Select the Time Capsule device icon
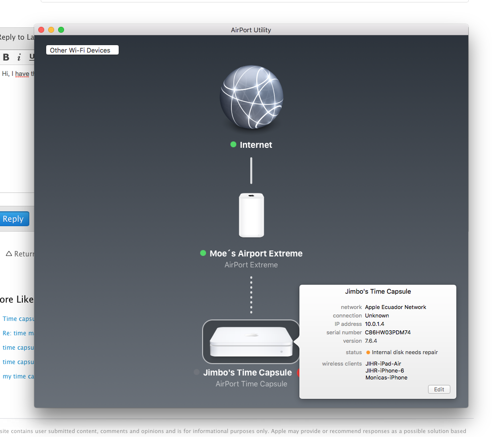504x437 pixels. (x=251, y=342)
